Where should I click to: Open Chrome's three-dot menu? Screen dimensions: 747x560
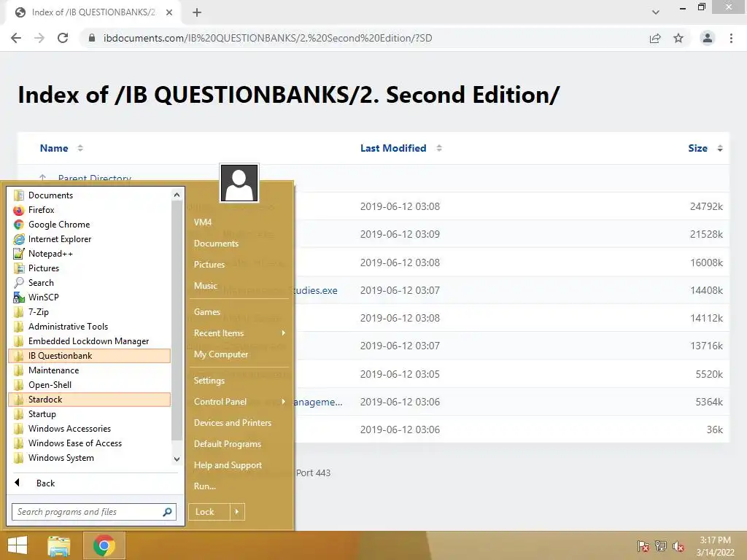tap(731, 38)
